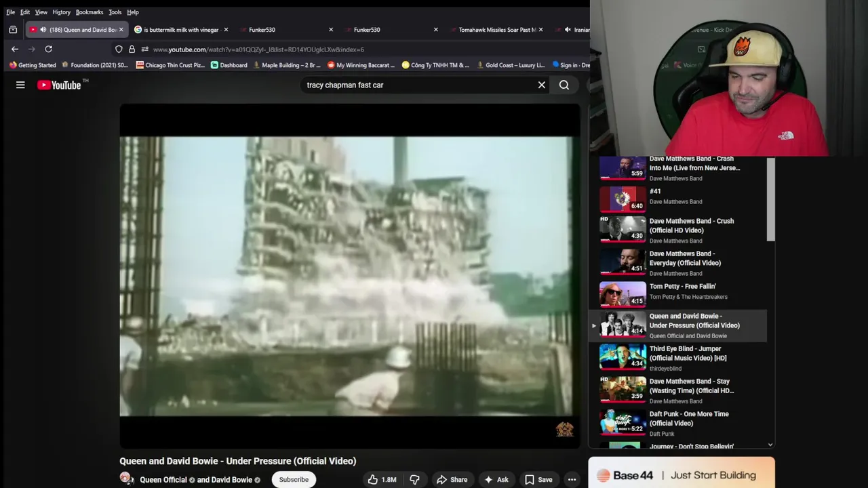This screenshot has width=868, height=488.
Task: Click the shield tracking protection icon
Action: (119, 49)
